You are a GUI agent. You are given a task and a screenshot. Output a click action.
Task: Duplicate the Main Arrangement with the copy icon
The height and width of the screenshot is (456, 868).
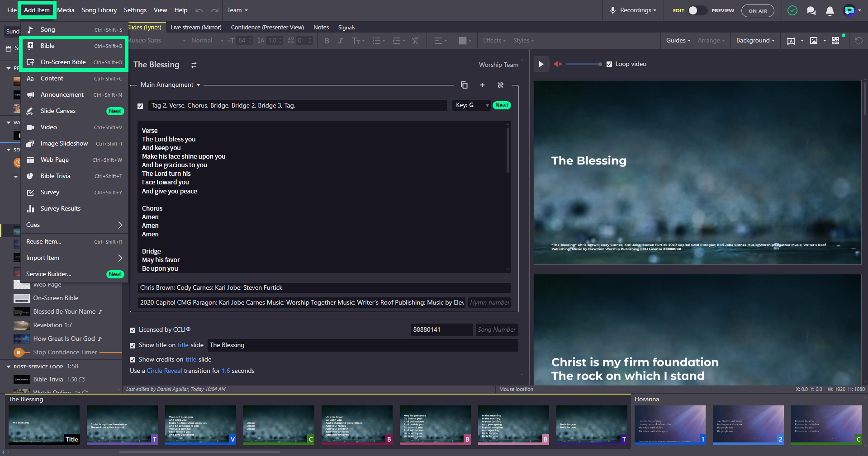[x=464, y=85]
